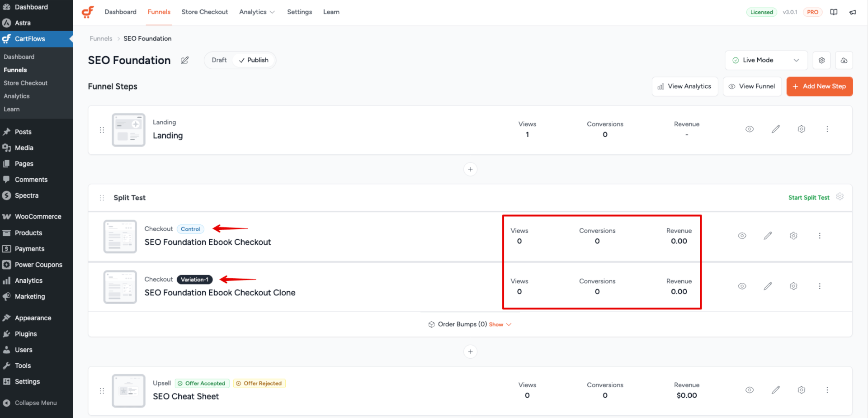Grab the Split Test drag handle
This screenshot has width=868, height=418.
102,198
